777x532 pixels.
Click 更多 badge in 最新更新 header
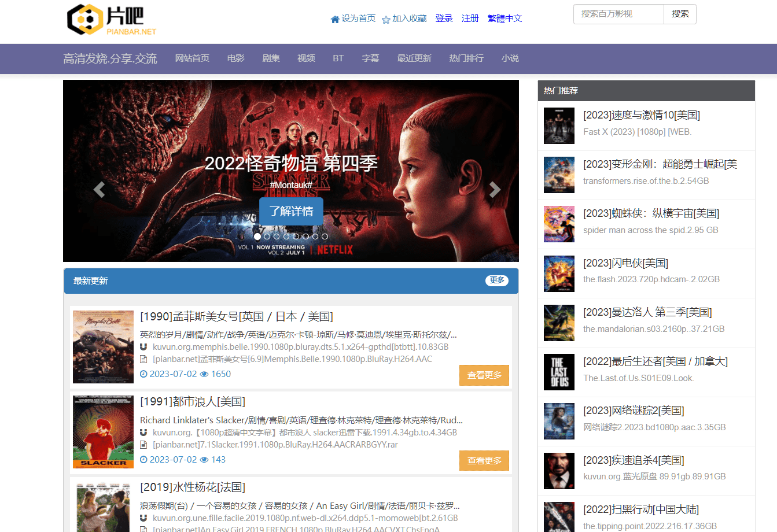497,280
